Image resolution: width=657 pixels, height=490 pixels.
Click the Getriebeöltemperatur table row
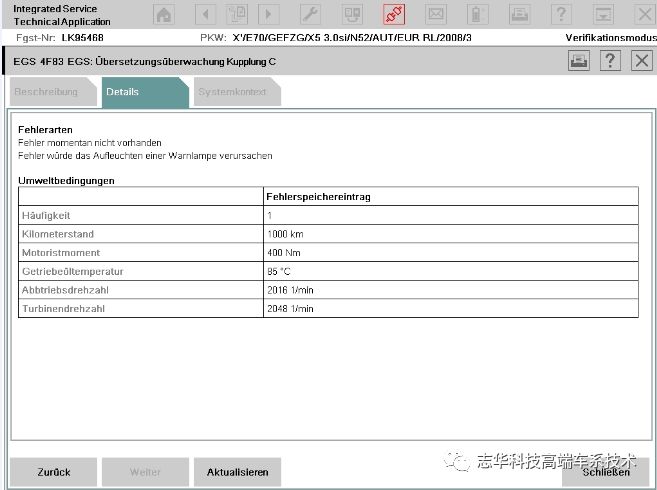point(328,271)
